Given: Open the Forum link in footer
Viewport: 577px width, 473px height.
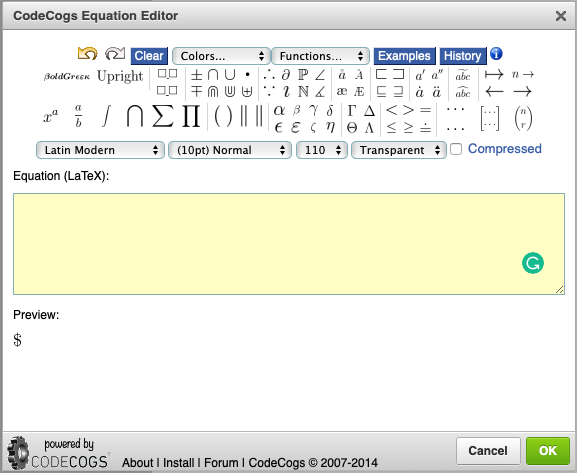Looking at the screenshot, I should tap(221, 462).
